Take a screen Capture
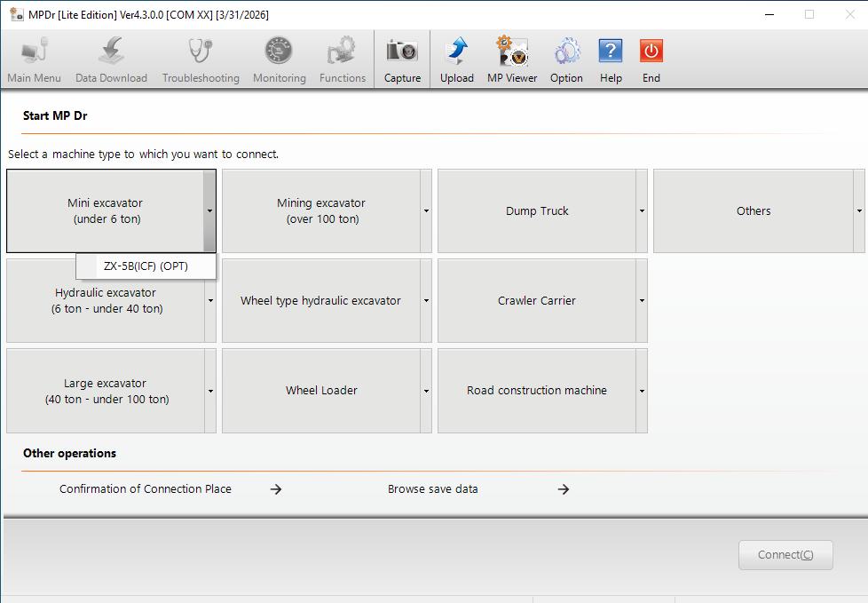The width and height of the screenshot is (868, 603). click(402, 57)
